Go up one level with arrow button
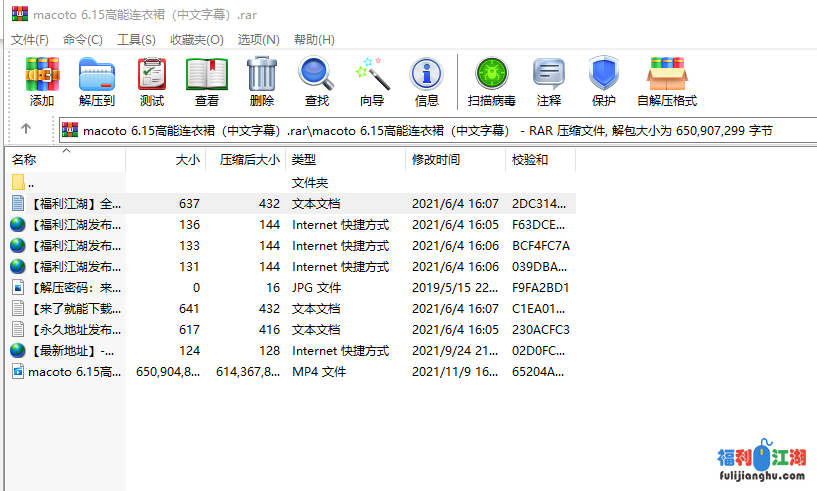The width and height of the screenshot is (817, 491). coord(26,129)
